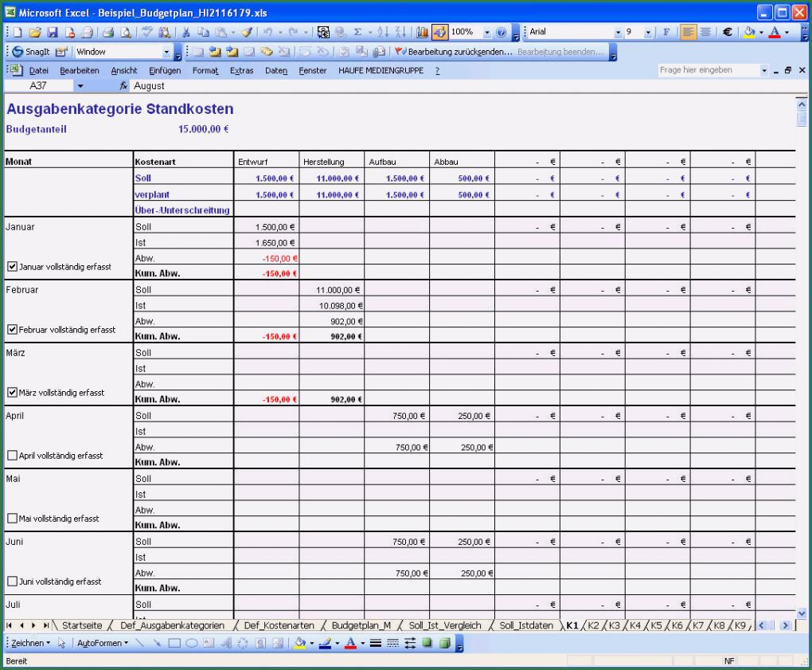
Task: Open the font size dropdown
Action: [647, 33]
